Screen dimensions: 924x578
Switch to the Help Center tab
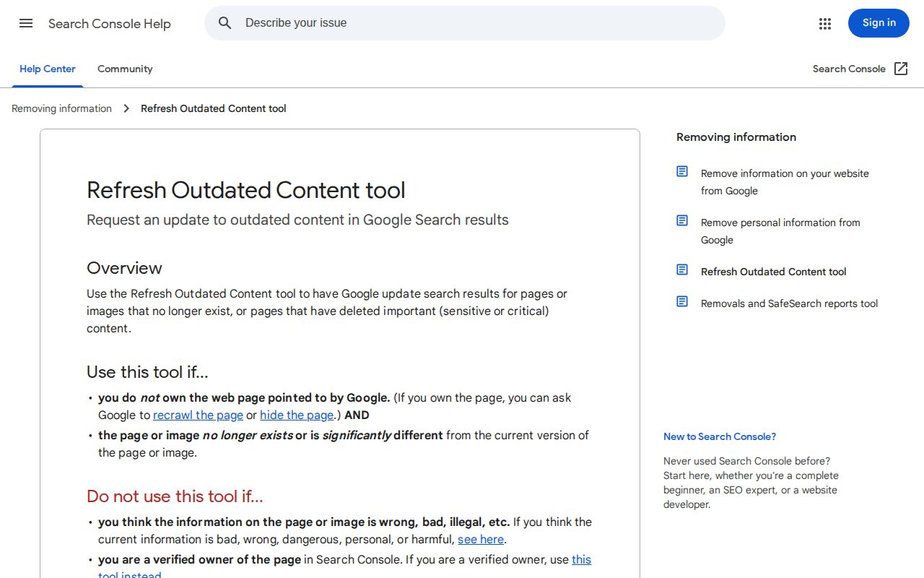(48, 69)
